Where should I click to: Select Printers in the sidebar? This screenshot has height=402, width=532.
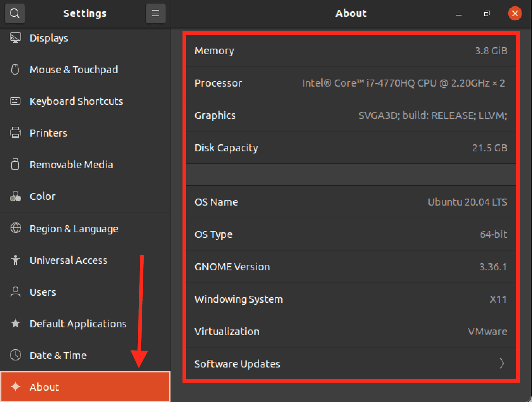(85, 133)
